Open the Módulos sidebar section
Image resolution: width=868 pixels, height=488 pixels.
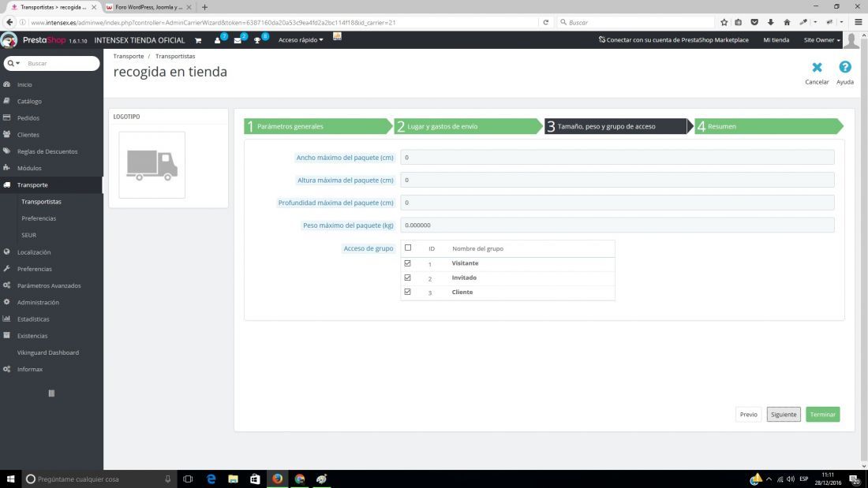click(x=29, y=168)
